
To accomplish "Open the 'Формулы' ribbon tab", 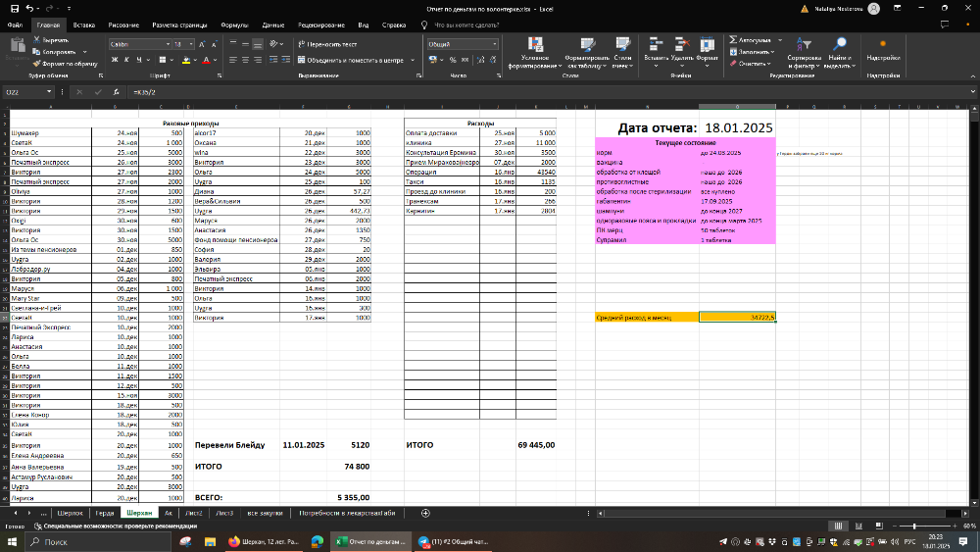I will [234, 24].
